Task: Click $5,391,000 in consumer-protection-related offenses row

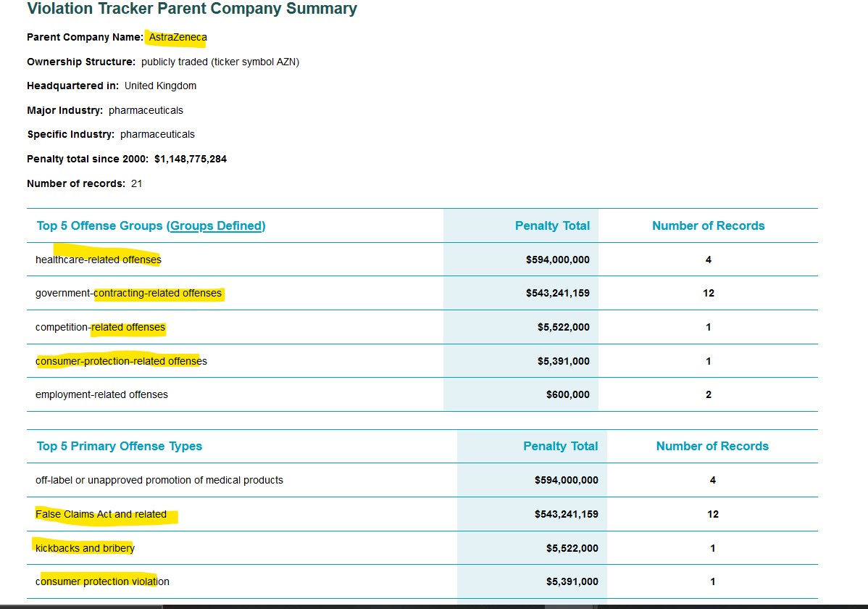Action: click(564, 361)
